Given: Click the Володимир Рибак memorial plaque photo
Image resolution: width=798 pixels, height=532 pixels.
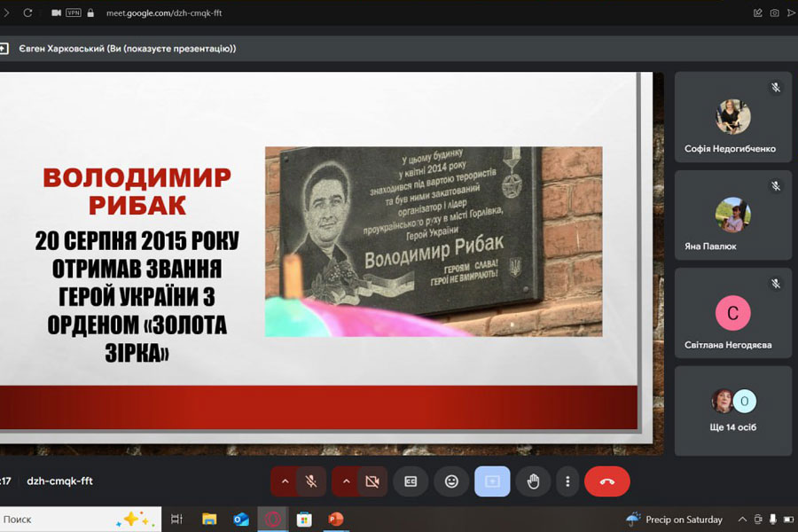Looking at the screenshot, I should point(434,242).
